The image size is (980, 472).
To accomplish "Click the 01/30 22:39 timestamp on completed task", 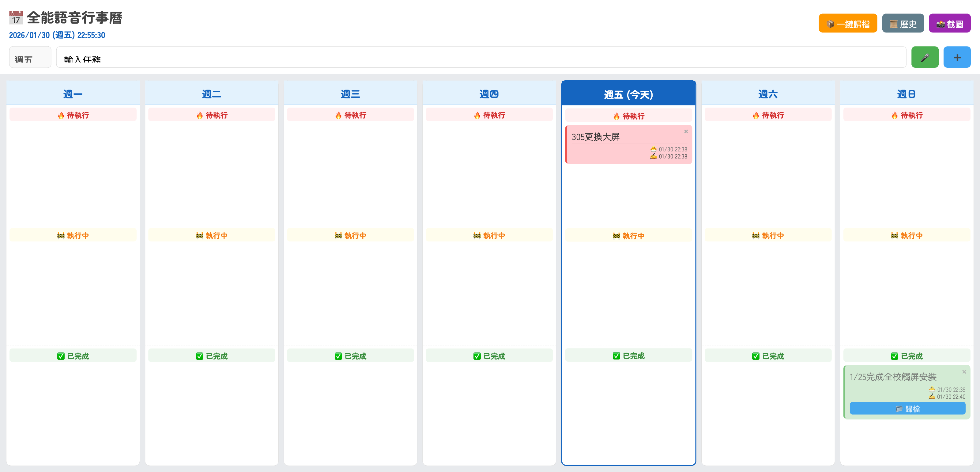I will [x=951, y=389].
